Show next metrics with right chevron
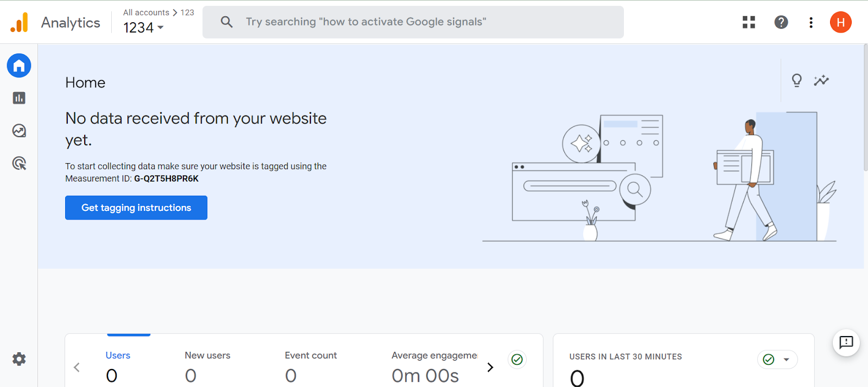The height and width of the screenshot is (387, 868). 490,367
